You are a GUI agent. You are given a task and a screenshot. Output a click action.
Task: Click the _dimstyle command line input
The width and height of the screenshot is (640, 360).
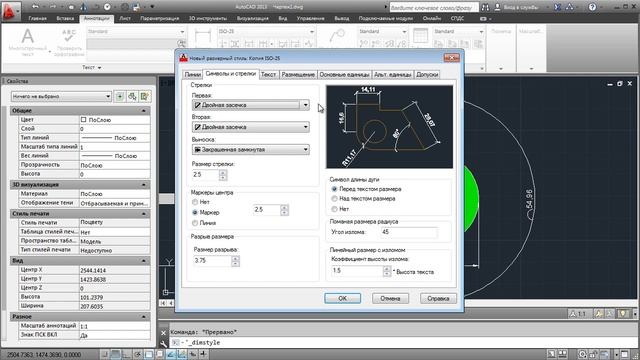tap(402, 343)
